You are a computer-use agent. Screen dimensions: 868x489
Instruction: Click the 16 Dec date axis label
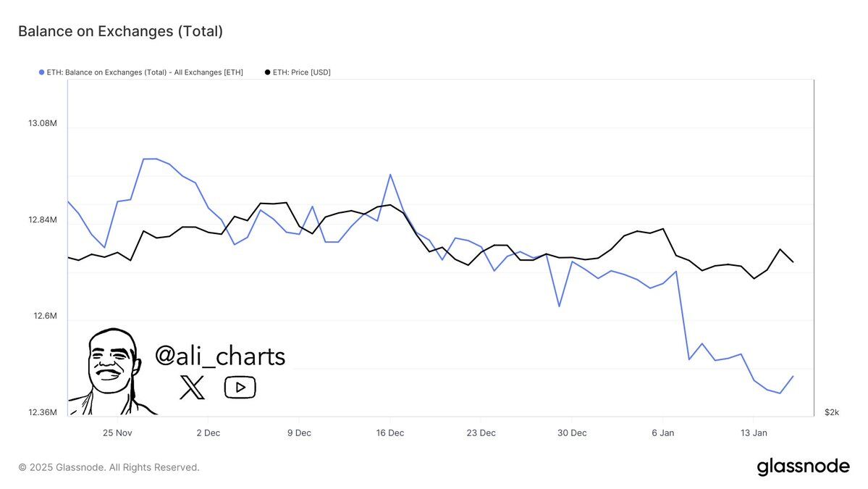[390, 433]
